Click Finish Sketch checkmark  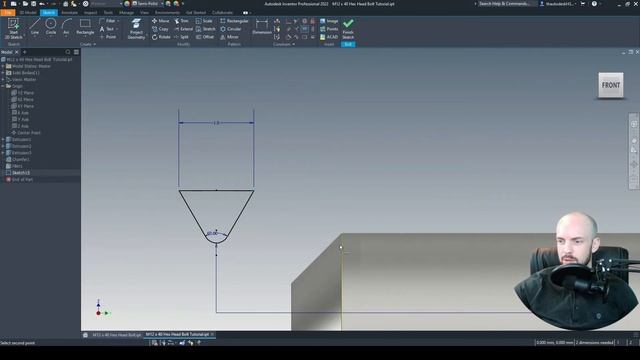pos(348,28)
